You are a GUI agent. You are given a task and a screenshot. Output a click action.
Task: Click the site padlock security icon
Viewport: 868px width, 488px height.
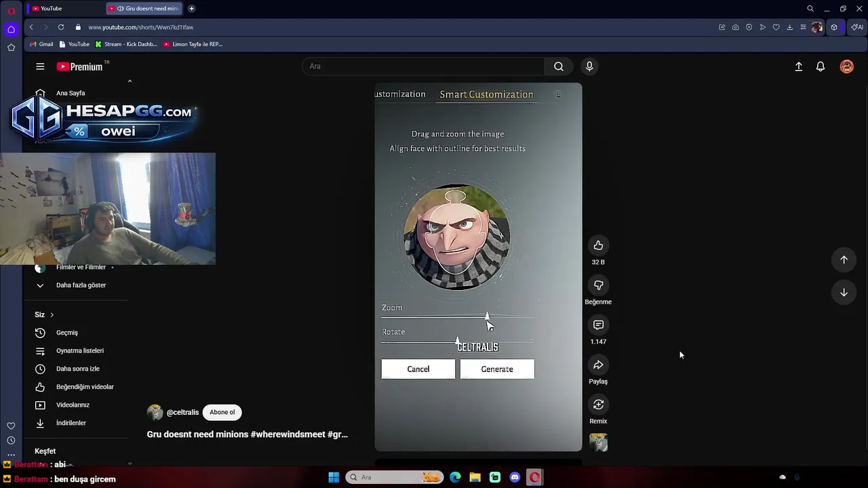[78, 27]
